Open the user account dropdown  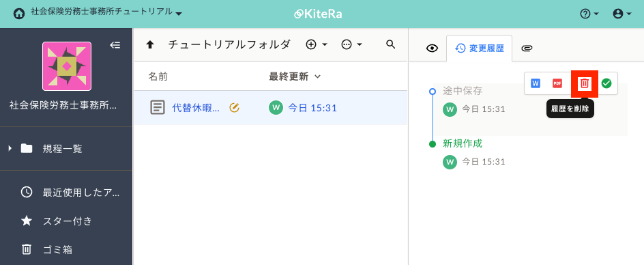[x=621, y=14]
